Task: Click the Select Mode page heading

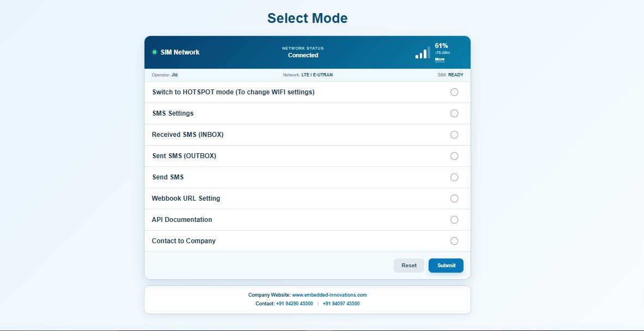Action: coord(307,18)
